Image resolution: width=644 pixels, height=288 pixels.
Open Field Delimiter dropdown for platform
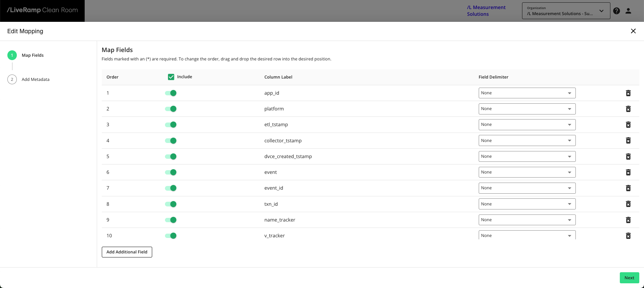click(x=527, y=109)
